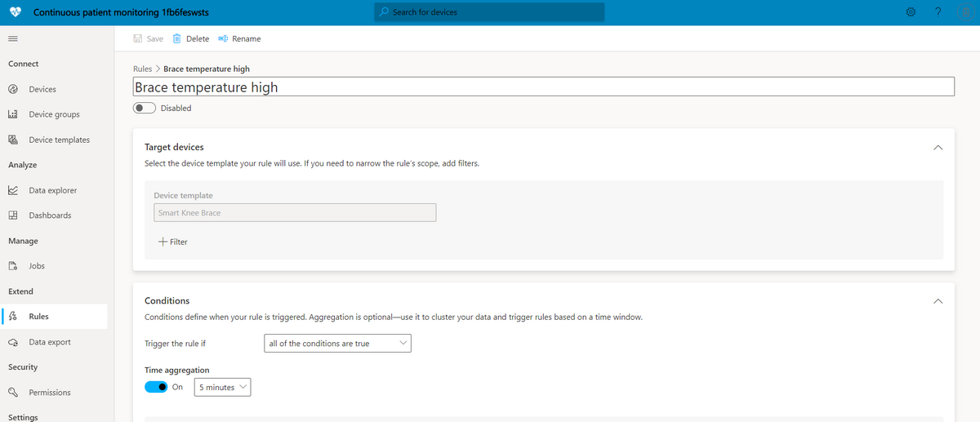Click the Manage section header

point(23,241)
